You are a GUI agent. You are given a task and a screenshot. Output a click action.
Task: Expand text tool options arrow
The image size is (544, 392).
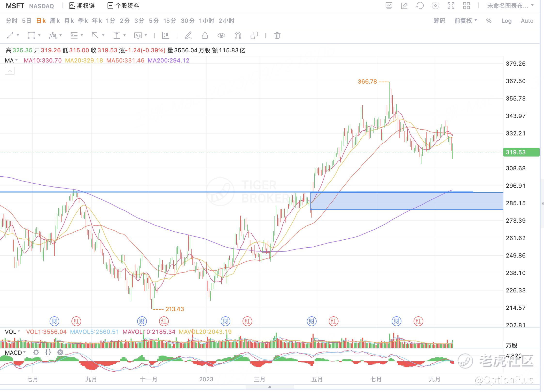pyautogui.click(x=146, y=35)
